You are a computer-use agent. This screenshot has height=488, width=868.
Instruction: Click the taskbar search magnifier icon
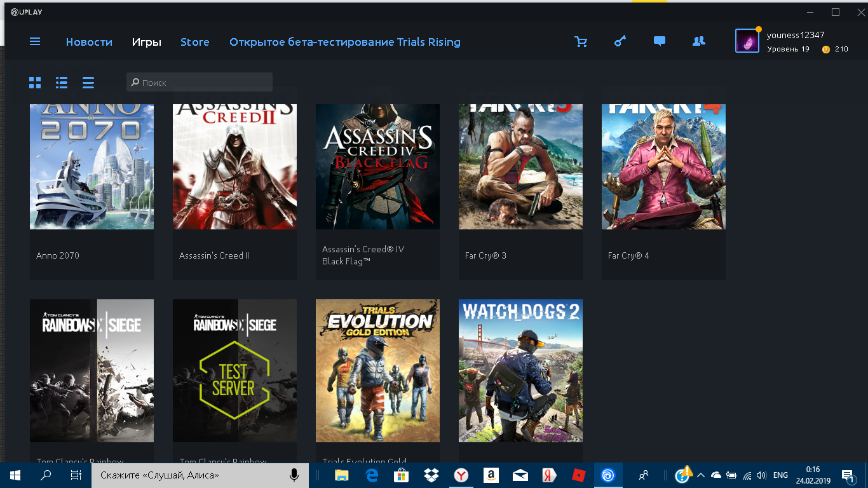46,475
